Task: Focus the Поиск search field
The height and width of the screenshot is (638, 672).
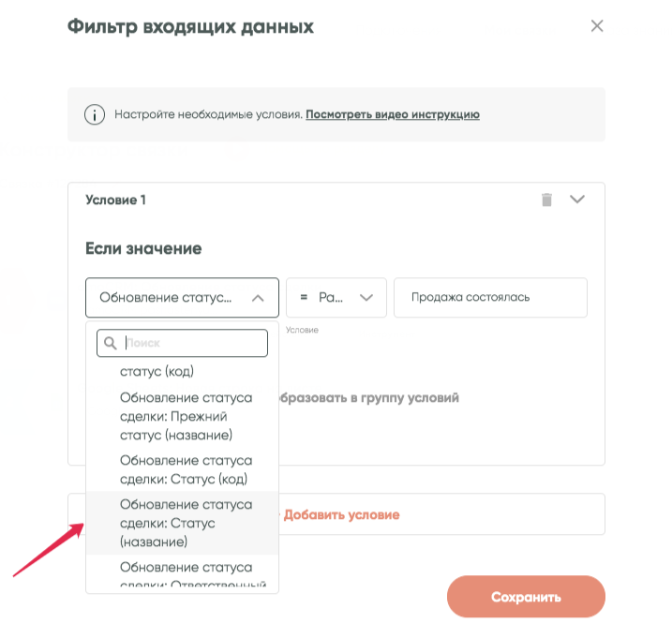Action: point(192,344)
